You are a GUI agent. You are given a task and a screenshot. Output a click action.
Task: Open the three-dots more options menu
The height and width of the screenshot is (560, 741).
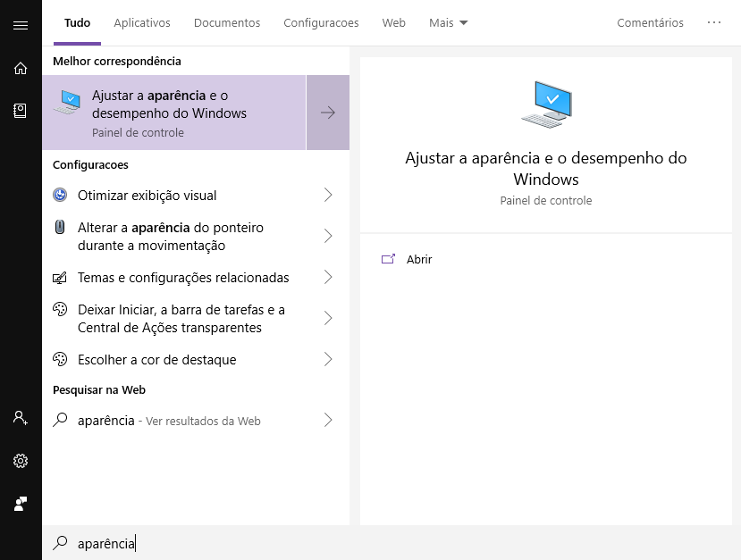714,22
